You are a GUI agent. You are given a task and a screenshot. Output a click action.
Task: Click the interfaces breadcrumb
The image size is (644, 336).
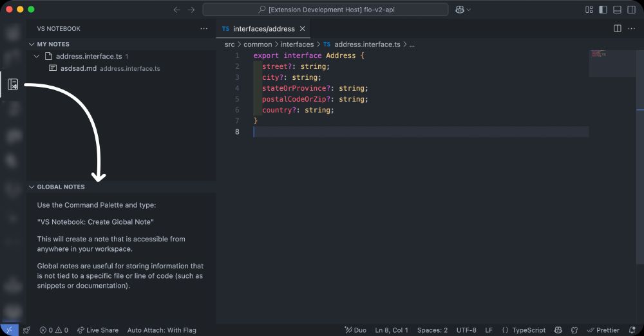297,44
